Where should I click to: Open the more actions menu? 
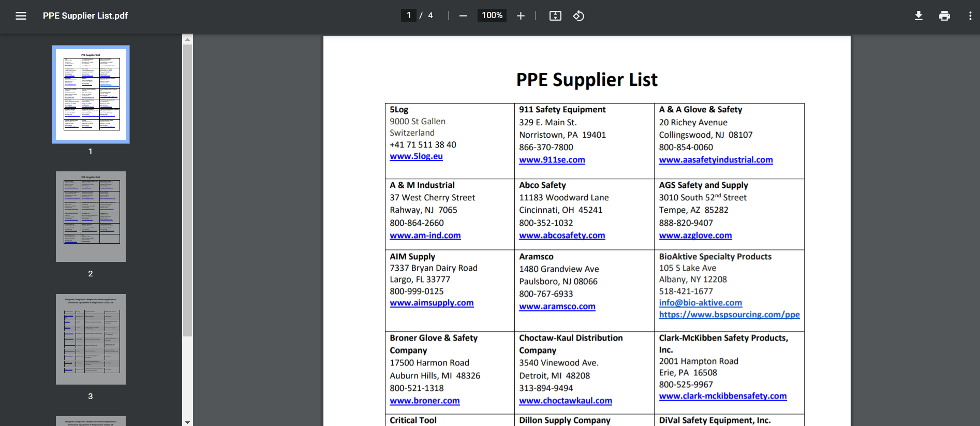point(970,16)
